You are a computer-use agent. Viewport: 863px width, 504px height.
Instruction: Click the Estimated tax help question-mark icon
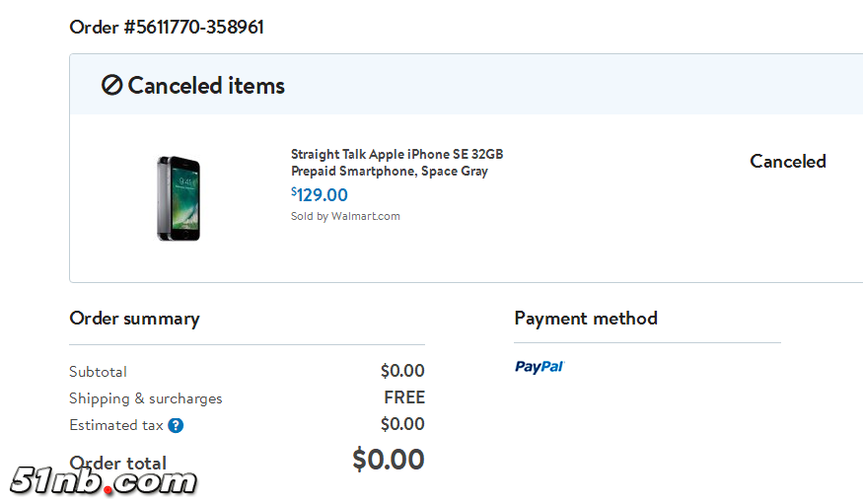[176, 426]
